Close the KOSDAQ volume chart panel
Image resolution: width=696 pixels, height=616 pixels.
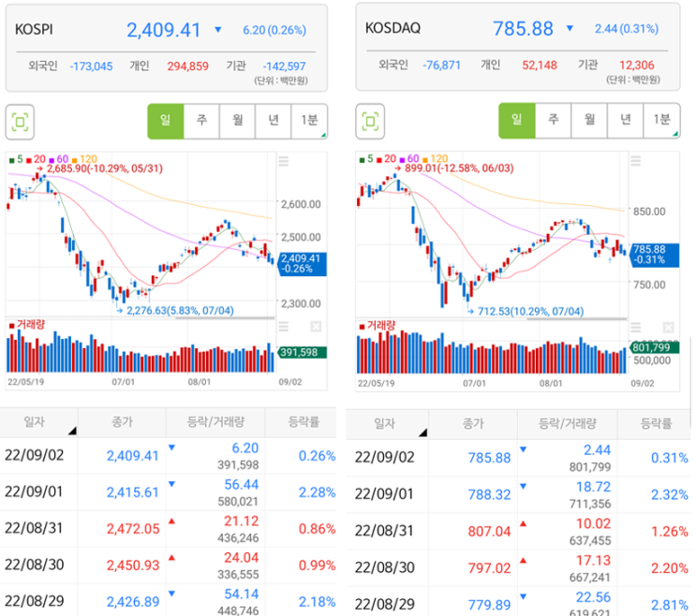[x=668, y=328]
